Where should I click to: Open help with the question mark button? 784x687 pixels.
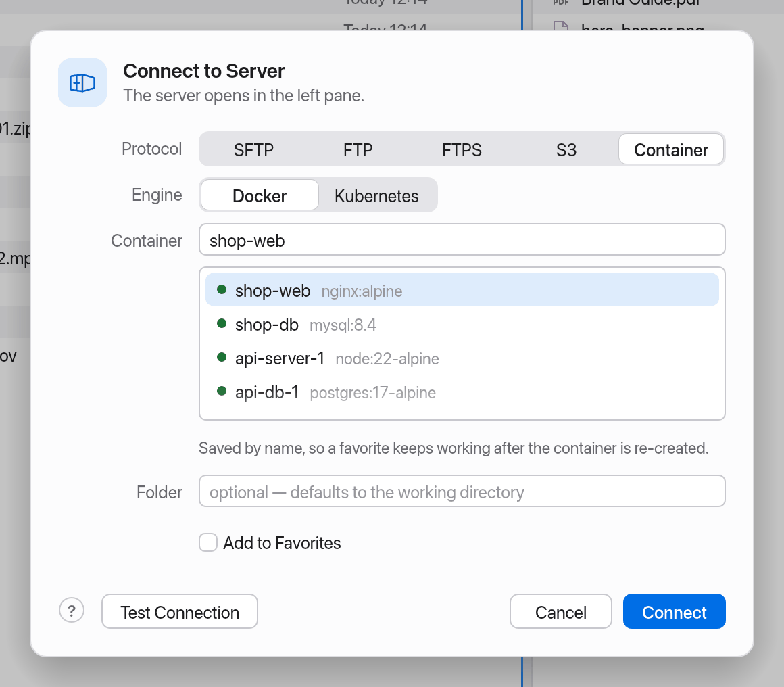coord(72,611)
